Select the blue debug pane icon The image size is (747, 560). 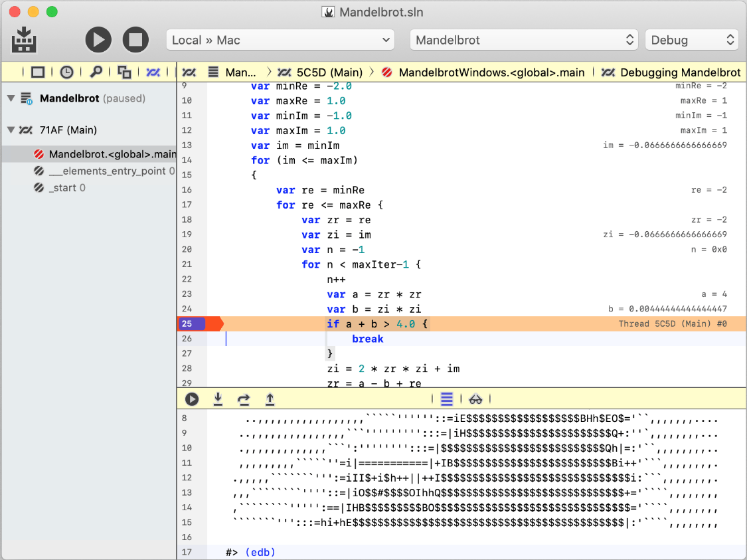point(153,72)
